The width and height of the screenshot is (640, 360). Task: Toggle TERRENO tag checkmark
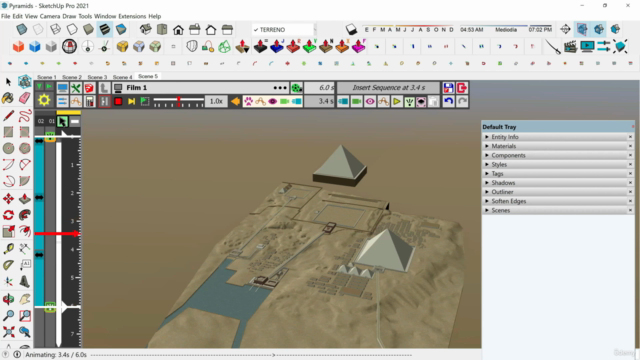(256, 30)
